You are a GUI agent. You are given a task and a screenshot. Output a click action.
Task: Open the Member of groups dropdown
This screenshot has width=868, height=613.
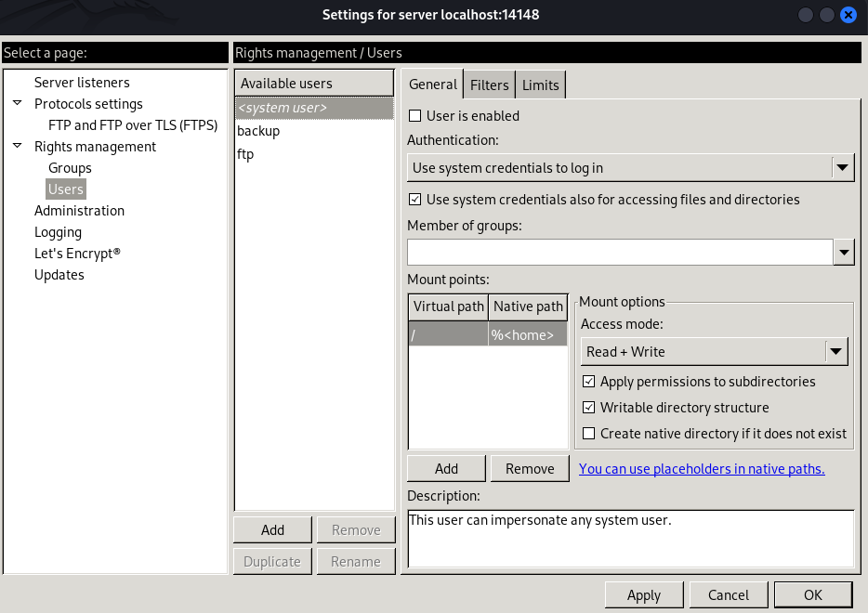(844, 253)
